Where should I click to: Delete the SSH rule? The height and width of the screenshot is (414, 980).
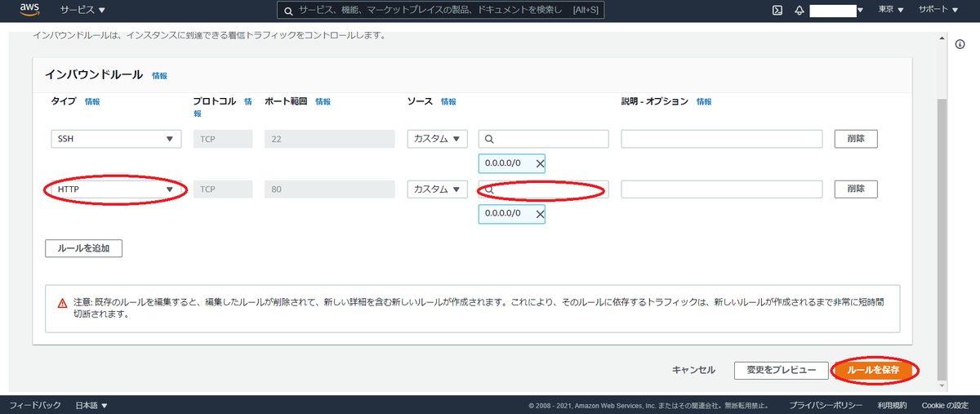pos(856,139)
